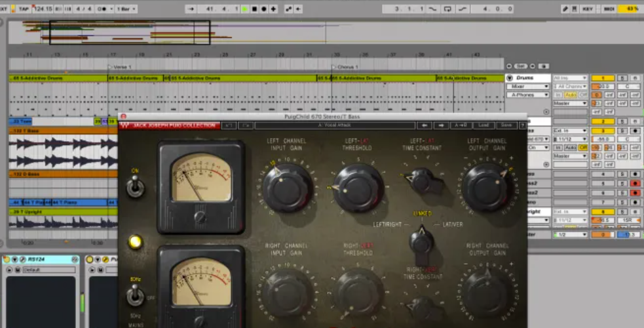Click the 124.15 tempo field
The width and height of the screenshot is (644, 328).
click(x=43, y=9)
